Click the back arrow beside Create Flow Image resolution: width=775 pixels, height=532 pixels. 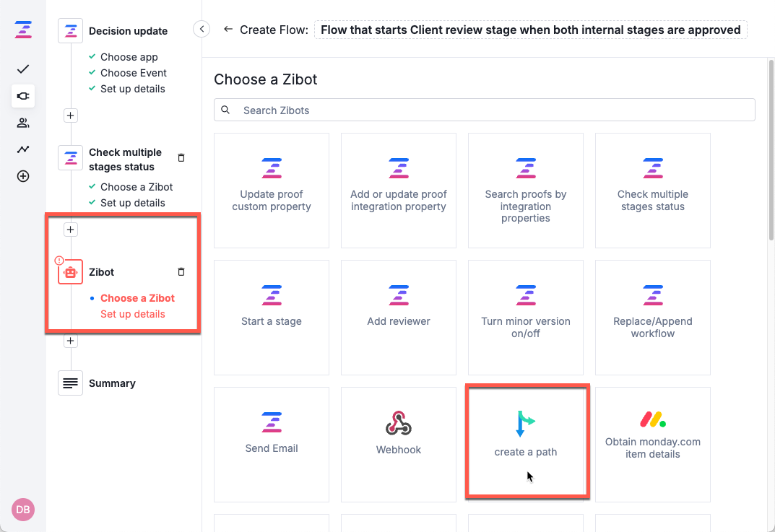point(228,30)
